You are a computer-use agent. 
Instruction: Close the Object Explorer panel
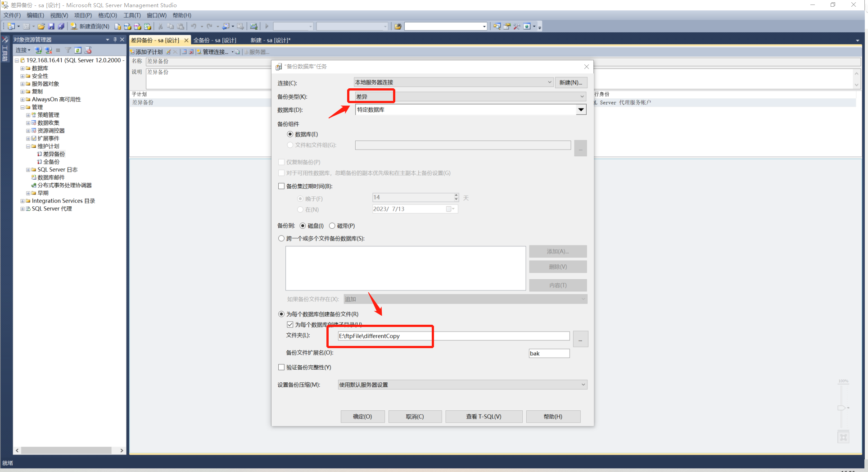[122, 40]
